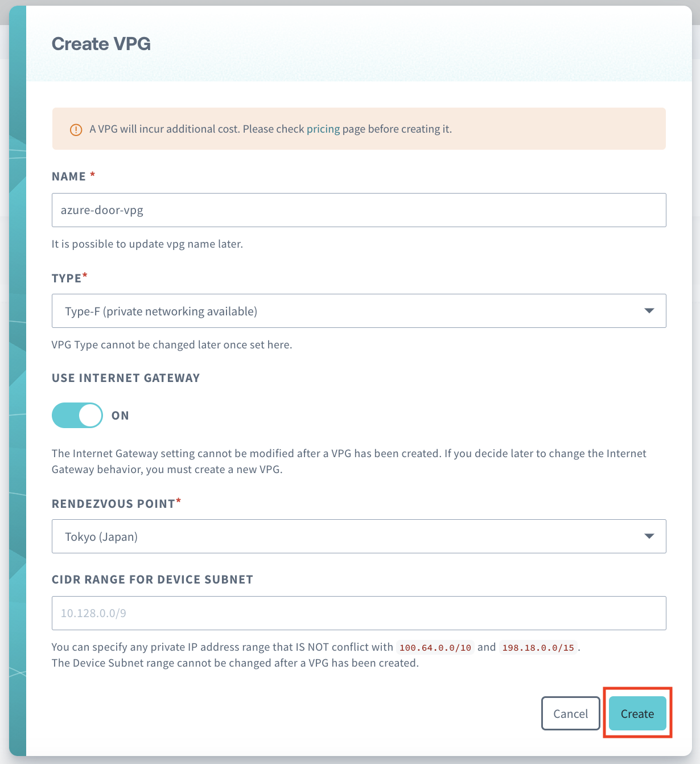
Task: Click the Rendezvous Point chevron arrow
Action: 649,536
